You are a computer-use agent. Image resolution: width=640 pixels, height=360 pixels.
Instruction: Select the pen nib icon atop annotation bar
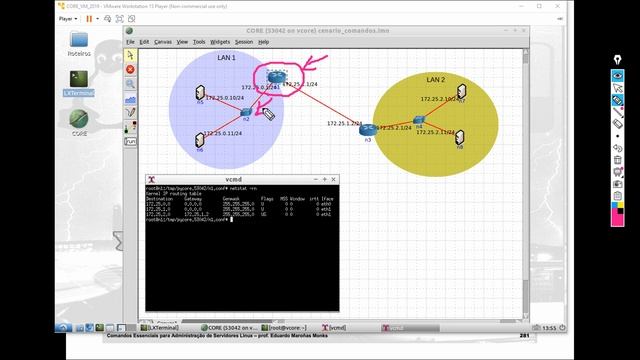pos(618,59)
